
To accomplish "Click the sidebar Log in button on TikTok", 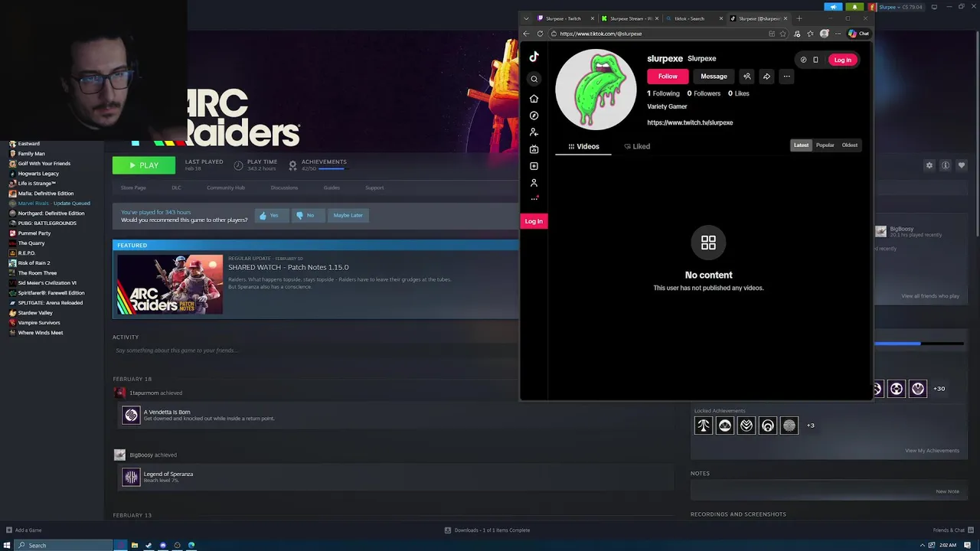I will click(534, 221).
